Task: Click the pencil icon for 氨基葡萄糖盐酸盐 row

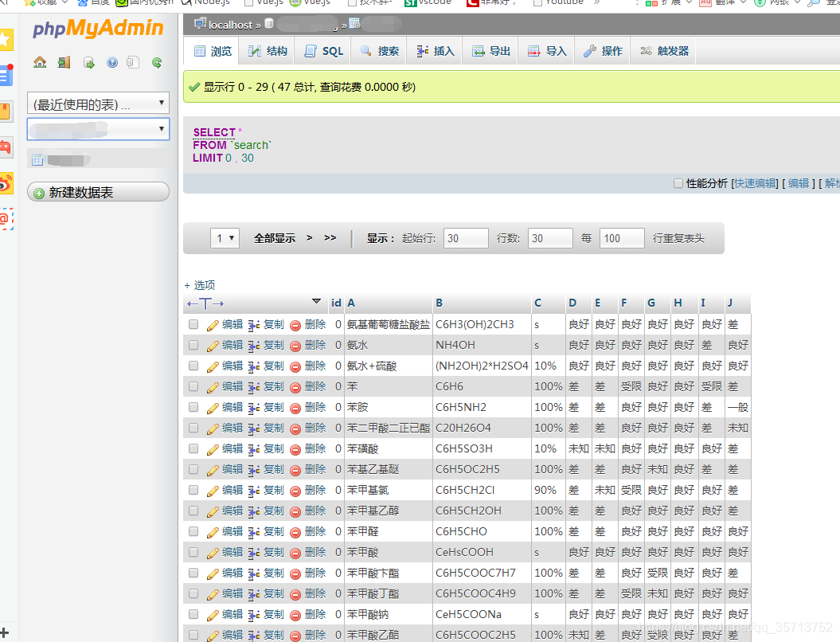Action: coord(212,325)
